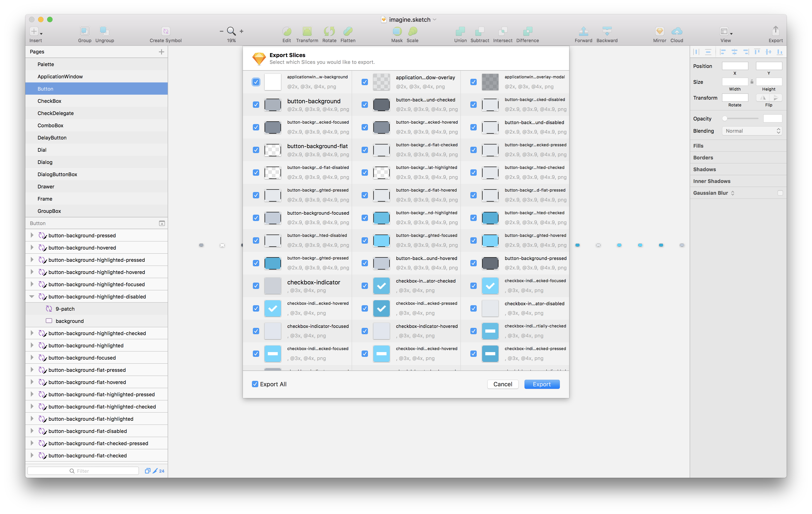Click the Flatten tool icon
812x514 pixels.
[x=348, y=31]
